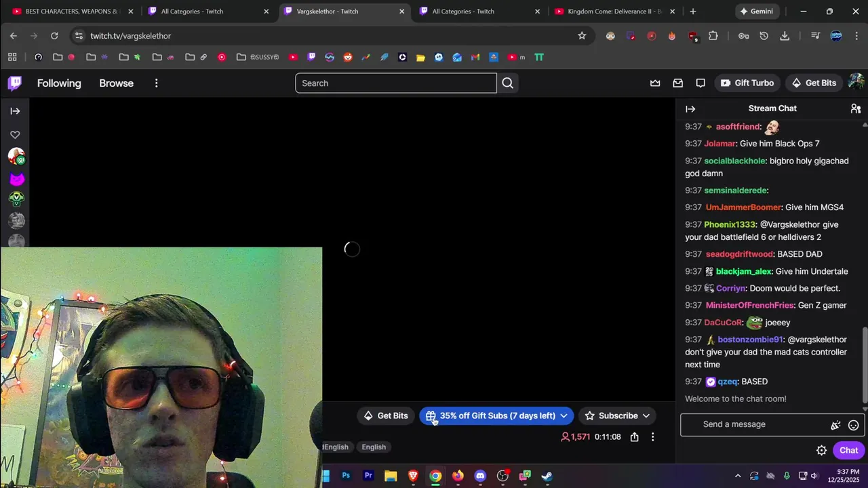868x488 pixels.
Task: Click Get Bits in top navigation
Action: [814, 83]
